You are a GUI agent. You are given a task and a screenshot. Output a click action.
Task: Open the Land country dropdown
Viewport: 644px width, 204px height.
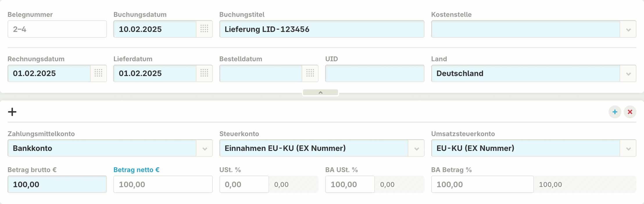pyautogui.click(x=628, y=73)
